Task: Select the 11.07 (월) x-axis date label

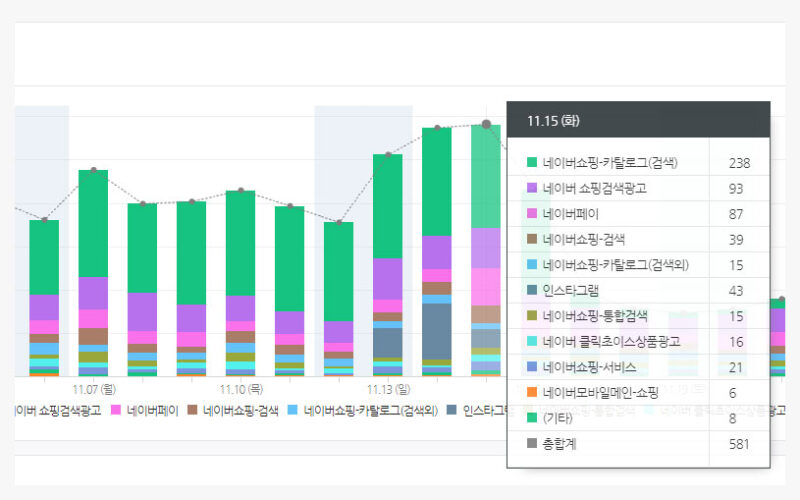Action: point(93,388)
